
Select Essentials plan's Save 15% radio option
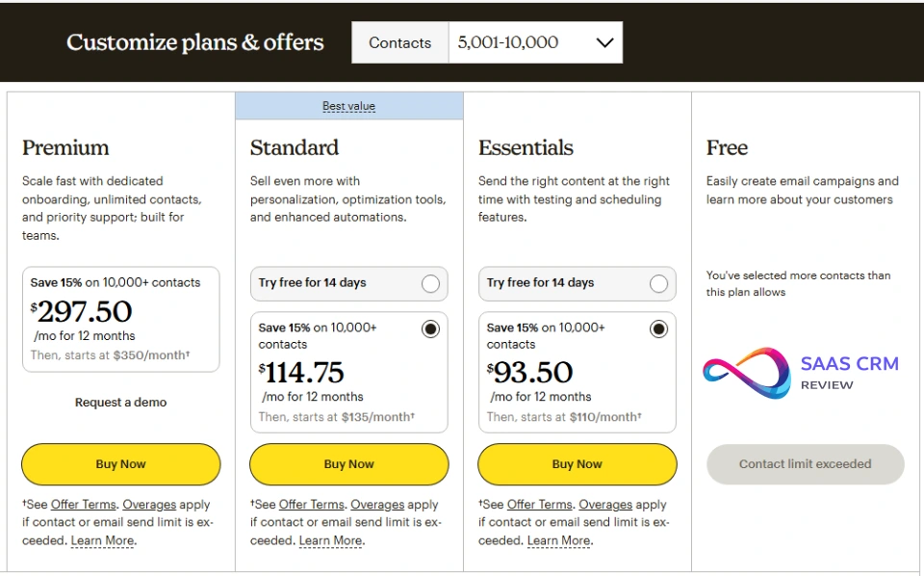coord(658,329)
